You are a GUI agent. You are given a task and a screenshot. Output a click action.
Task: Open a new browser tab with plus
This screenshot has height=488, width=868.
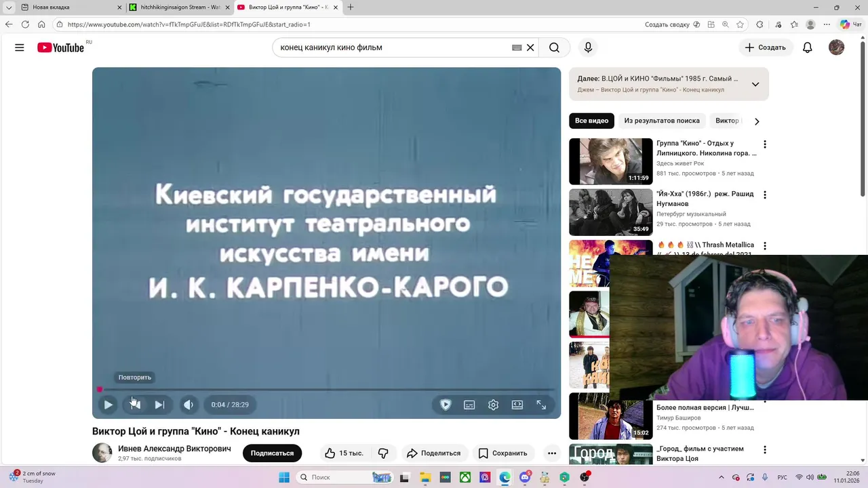(351, 7)
